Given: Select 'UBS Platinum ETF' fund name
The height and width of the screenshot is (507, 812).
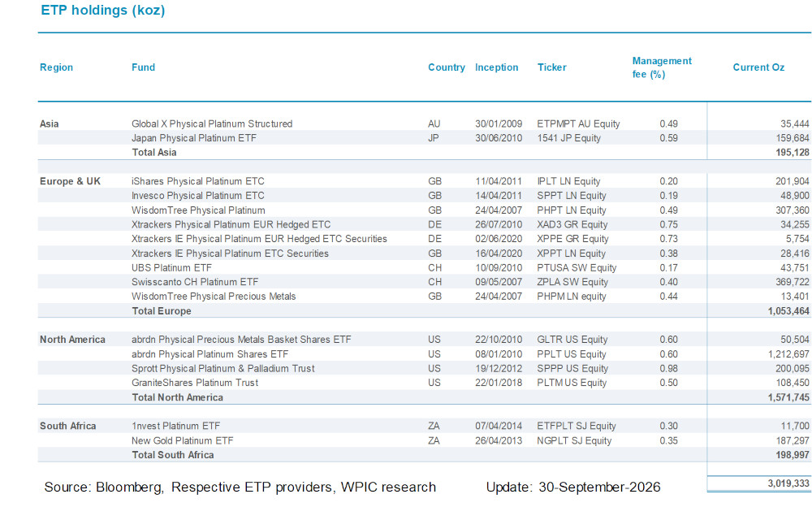Looking at the screenshot, I should pos(171,268).
